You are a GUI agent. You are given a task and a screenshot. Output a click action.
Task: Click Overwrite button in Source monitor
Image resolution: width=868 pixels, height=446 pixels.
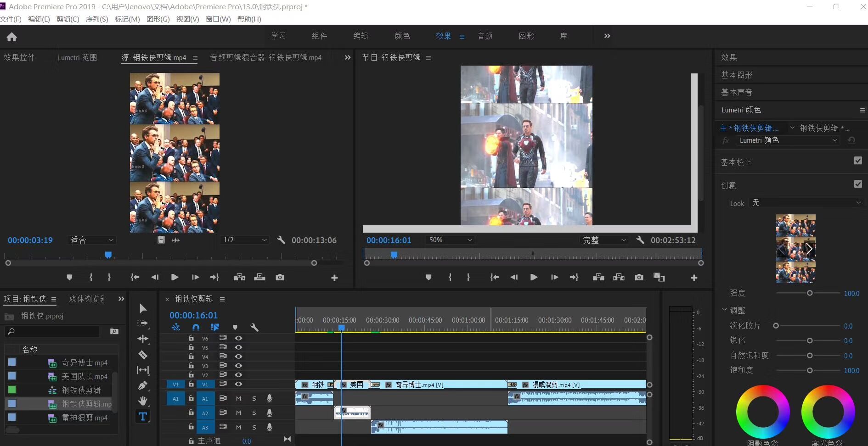(259, 277)
